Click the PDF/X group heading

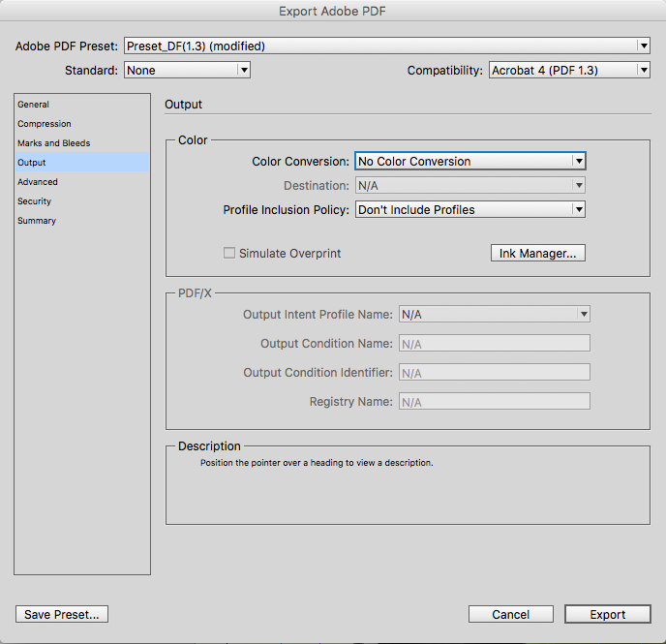pos(195,293)
